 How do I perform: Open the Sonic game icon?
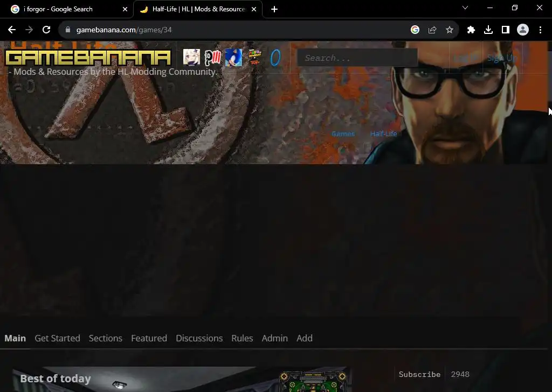click(x=233, y=57)
